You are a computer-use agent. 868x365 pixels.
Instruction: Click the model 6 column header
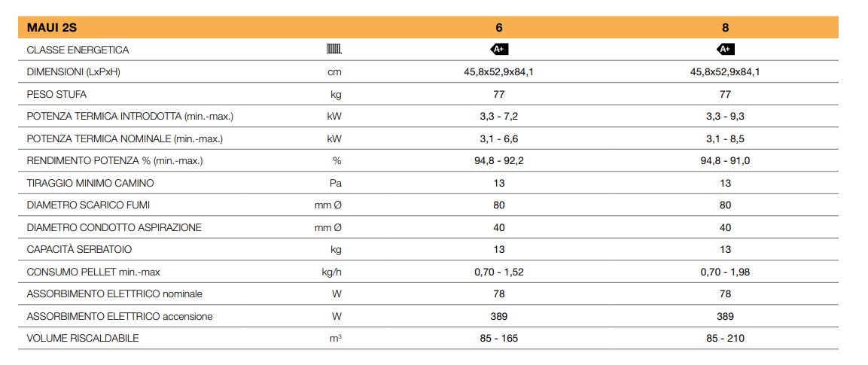click(499, 27)
